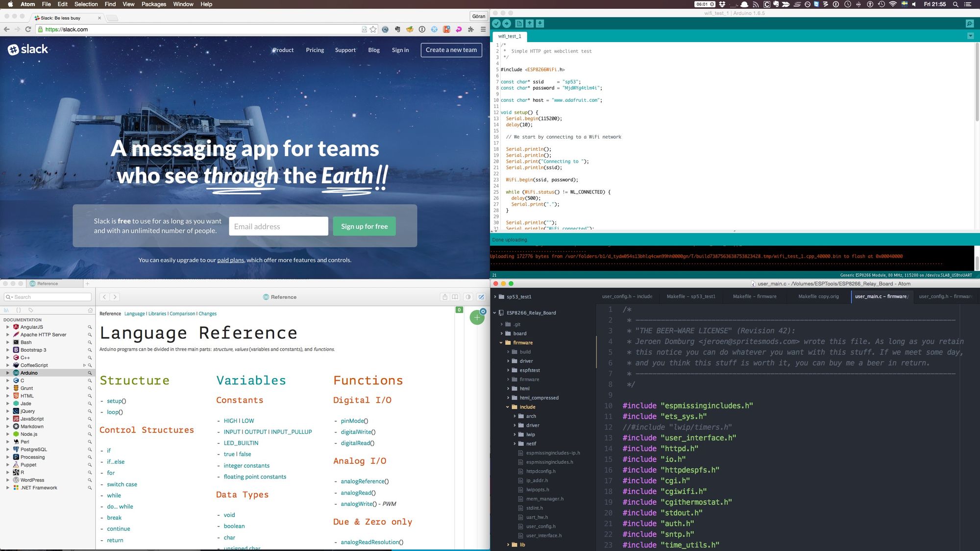Screen dimensions: 980x551
Task: Click the Arduino Upload arrow button
Action: [507, 24]
